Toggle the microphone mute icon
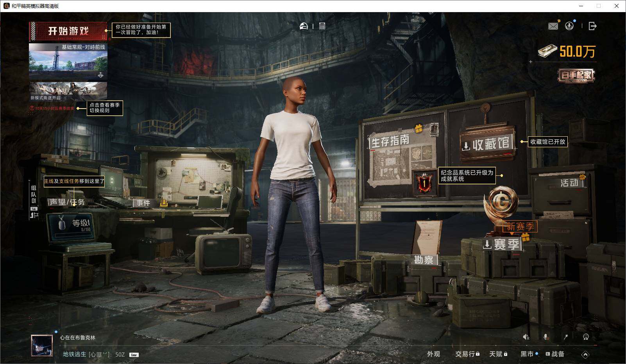The height and width of the screenshot is (364, 626). coord(546,337)
